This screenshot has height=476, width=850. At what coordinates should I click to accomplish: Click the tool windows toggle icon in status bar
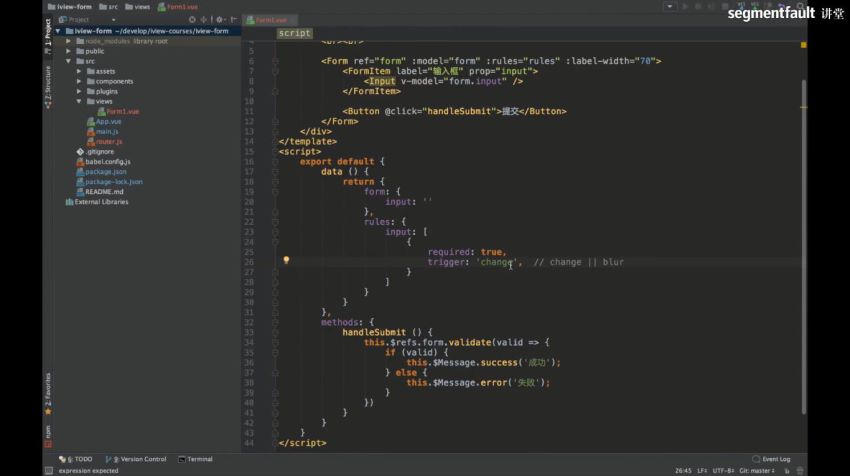tap(49, 471)
